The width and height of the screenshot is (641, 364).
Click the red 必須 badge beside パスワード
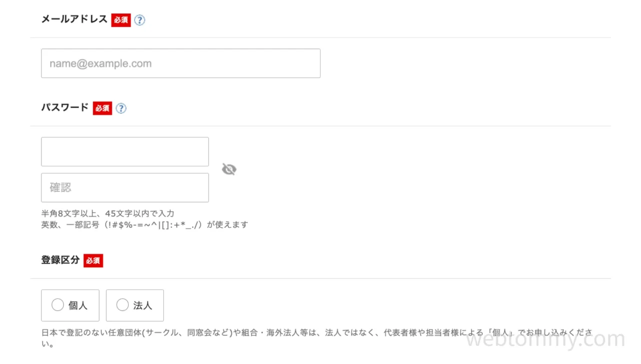[102, 108]
